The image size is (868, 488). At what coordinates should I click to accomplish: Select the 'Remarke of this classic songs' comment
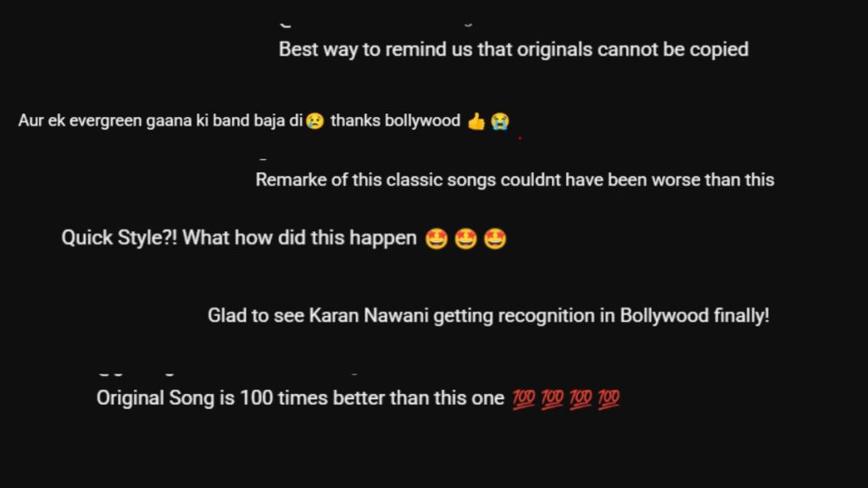[x=515, y=180]
